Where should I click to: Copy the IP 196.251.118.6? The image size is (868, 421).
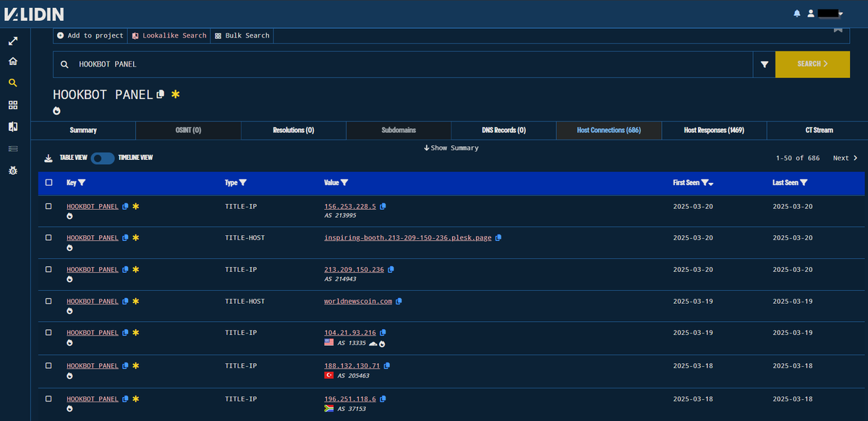[x=383, y=399]
